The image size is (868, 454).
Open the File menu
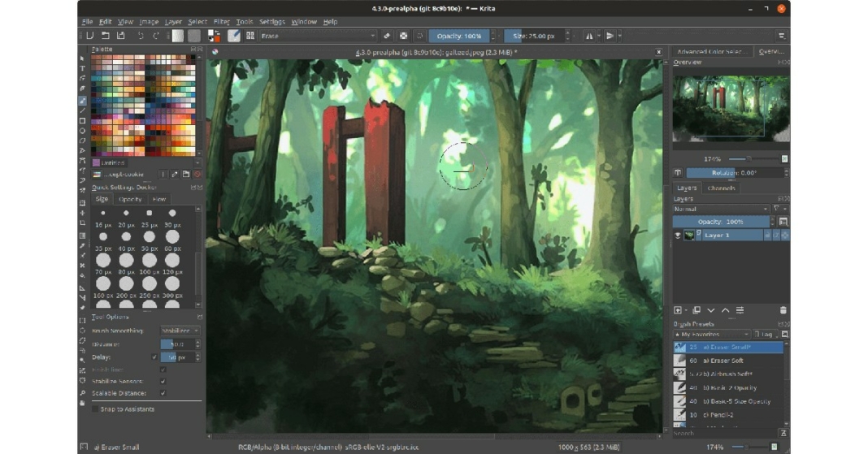(88, 22)
